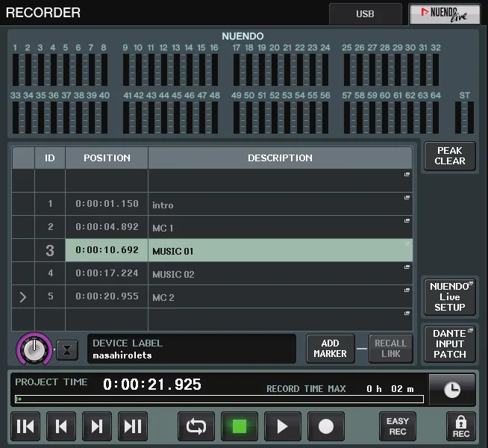The image size is (488, 448).
Task: Click the return-to-start transport button
Action: 25,426
